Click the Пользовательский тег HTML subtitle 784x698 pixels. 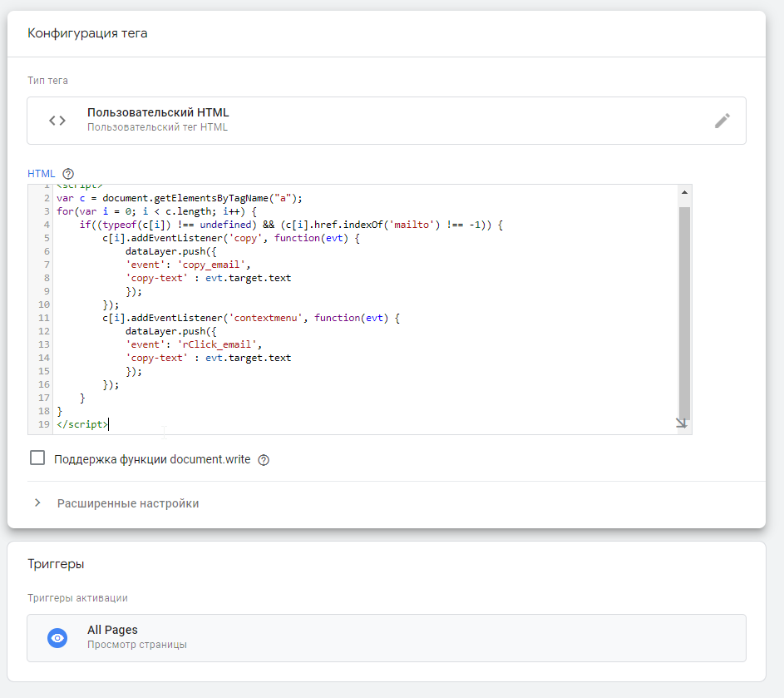click(x=157, y=127)
